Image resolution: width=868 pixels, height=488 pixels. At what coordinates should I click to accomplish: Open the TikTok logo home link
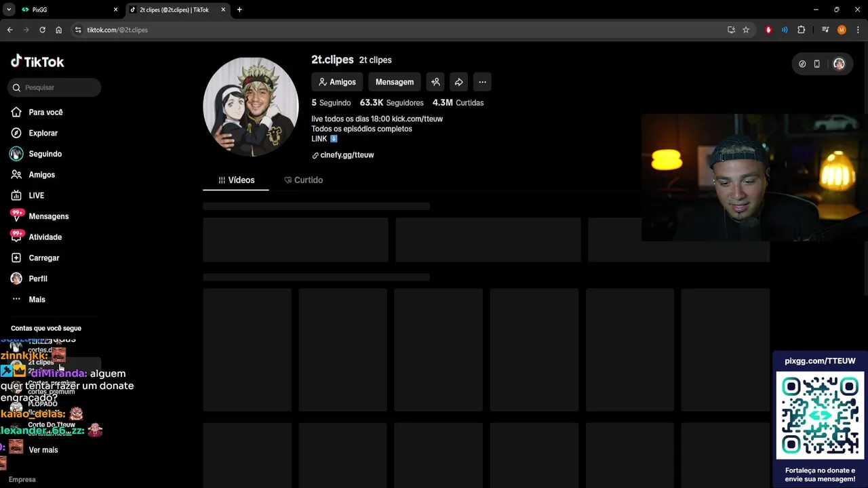click(x=37, y=62)
